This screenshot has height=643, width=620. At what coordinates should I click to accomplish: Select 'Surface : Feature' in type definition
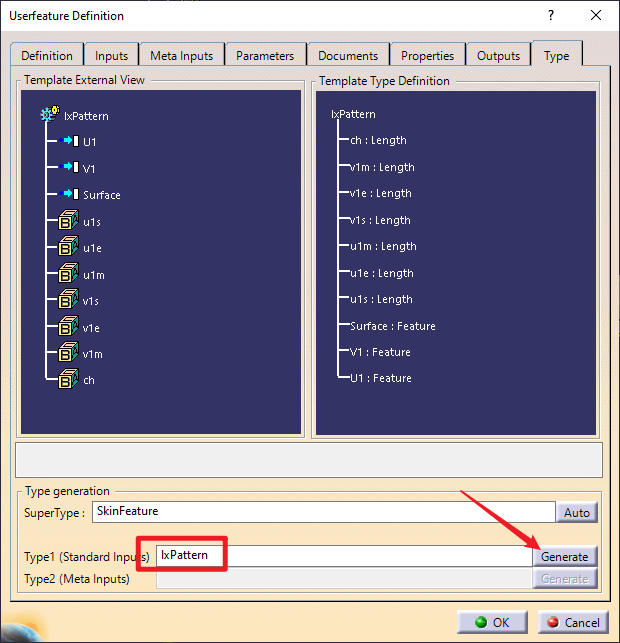pyautogui.click(x=393, y=326)
